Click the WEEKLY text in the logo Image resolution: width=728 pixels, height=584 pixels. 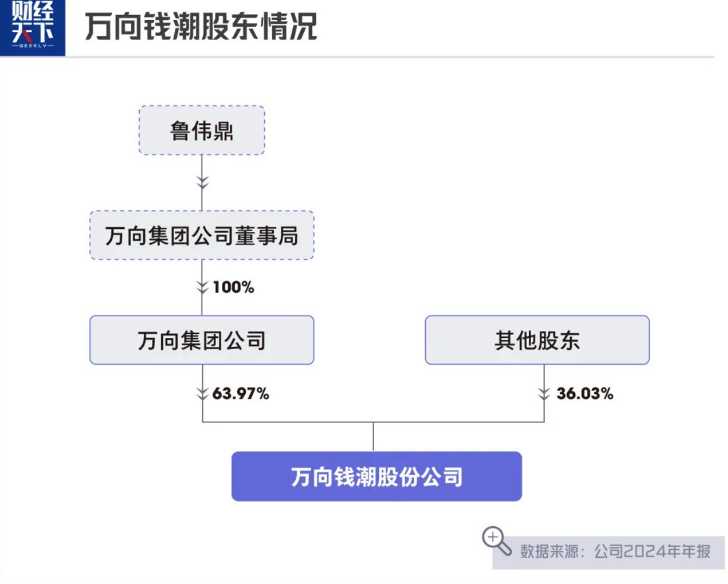pyautogui.click(x=33, y=45)
